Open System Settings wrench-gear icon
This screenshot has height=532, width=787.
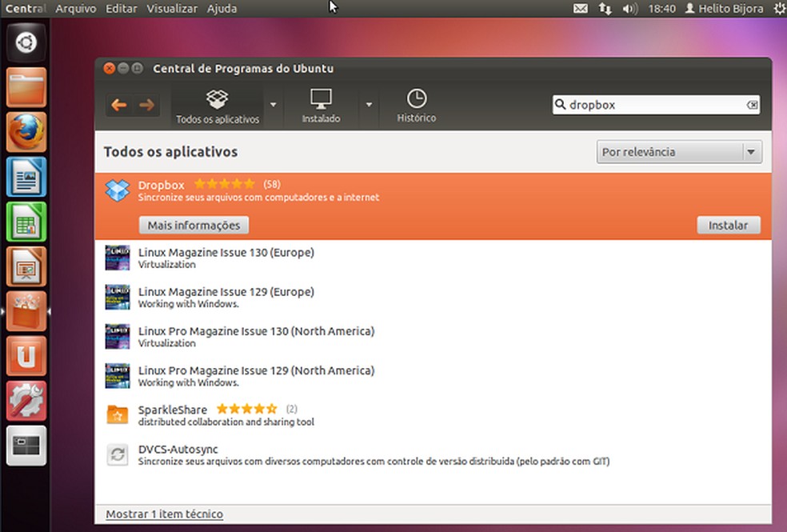click(26, 401)
